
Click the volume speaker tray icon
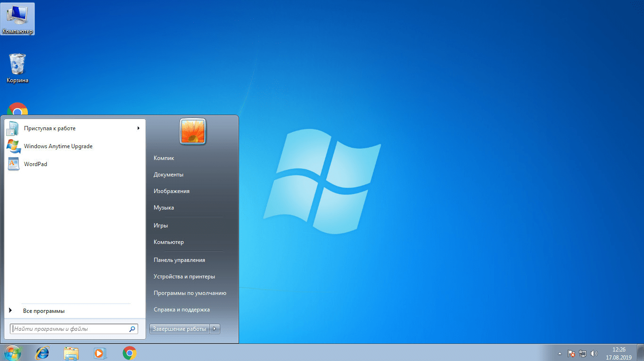click(x=594, y=353)
